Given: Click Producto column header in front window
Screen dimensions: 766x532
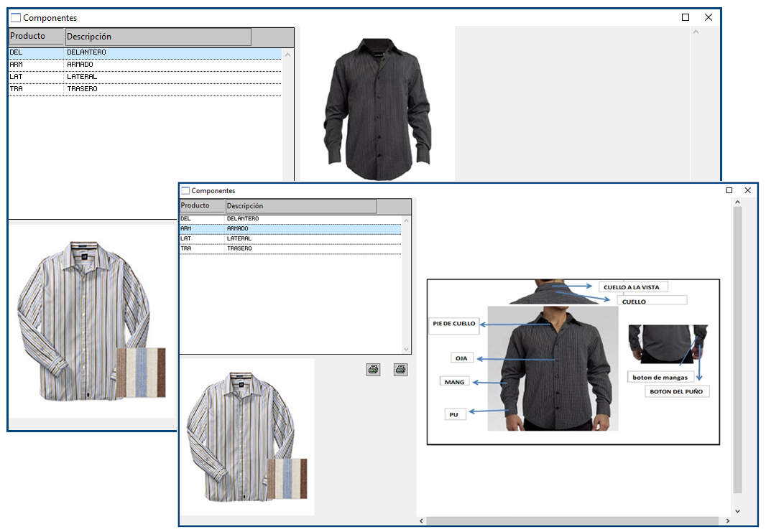Looking at the screenshot, I should point(202,205).
